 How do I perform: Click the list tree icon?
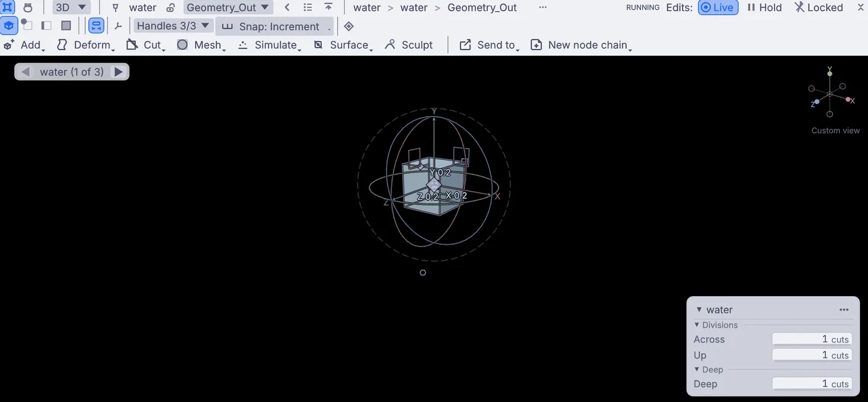point(308,7)
